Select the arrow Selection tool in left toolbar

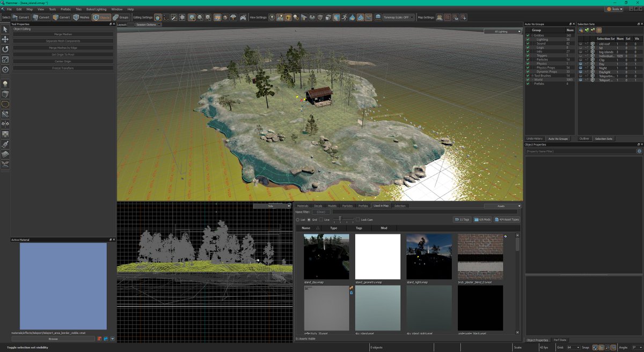point(5,29)
